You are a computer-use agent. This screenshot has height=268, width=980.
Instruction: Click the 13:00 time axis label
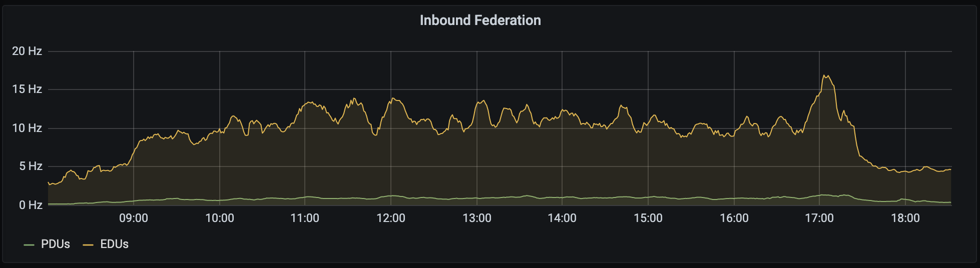(x=477, y=218)
